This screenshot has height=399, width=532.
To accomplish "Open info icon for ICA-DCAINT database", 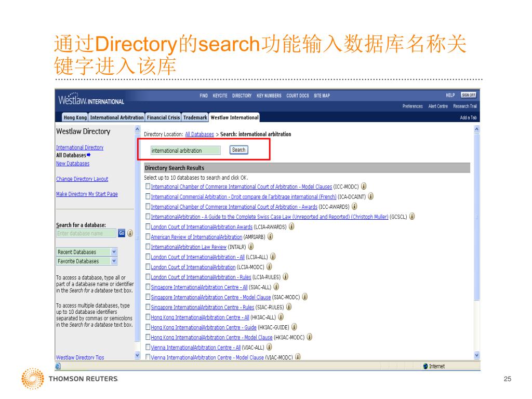I will (371, 196).
